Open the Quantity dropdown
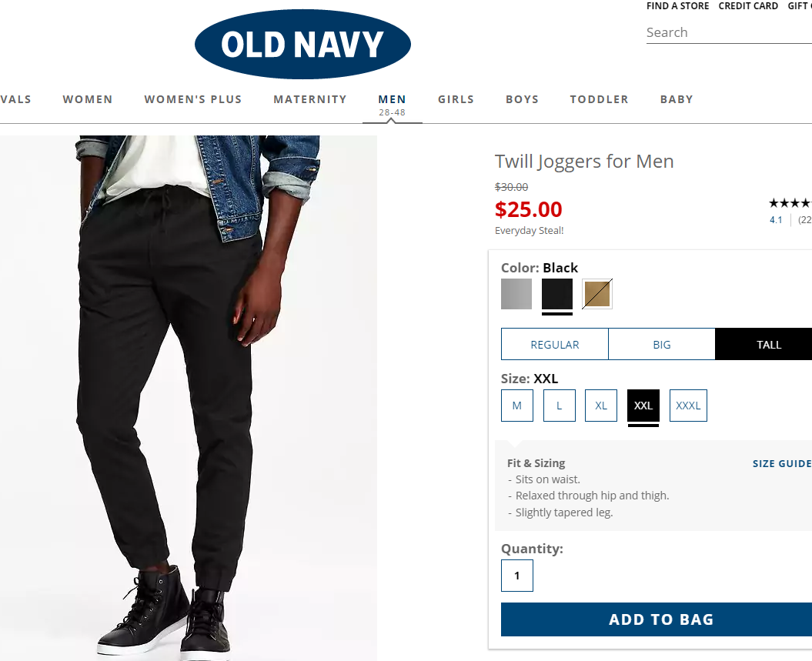This screenshot has width=812, height=661. tap(517, 576)
